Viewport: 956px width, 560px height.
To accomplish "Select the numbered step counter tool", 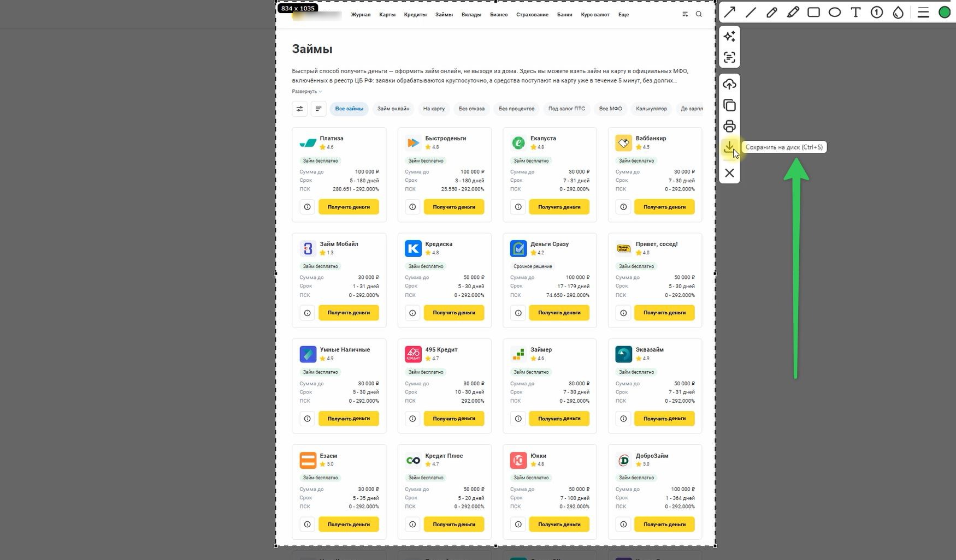I will point(877,12).
